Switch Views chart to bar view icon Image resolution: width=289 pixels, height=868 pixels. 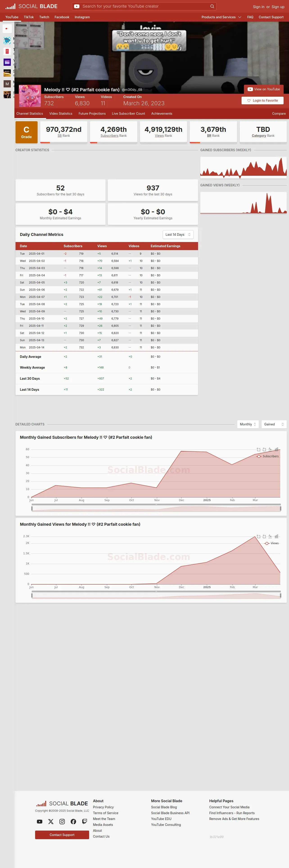276,536
